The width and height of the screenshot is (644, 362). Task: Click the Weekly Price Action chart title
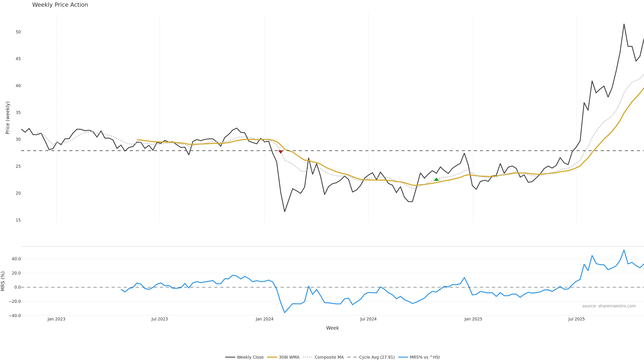pos(60,5)
